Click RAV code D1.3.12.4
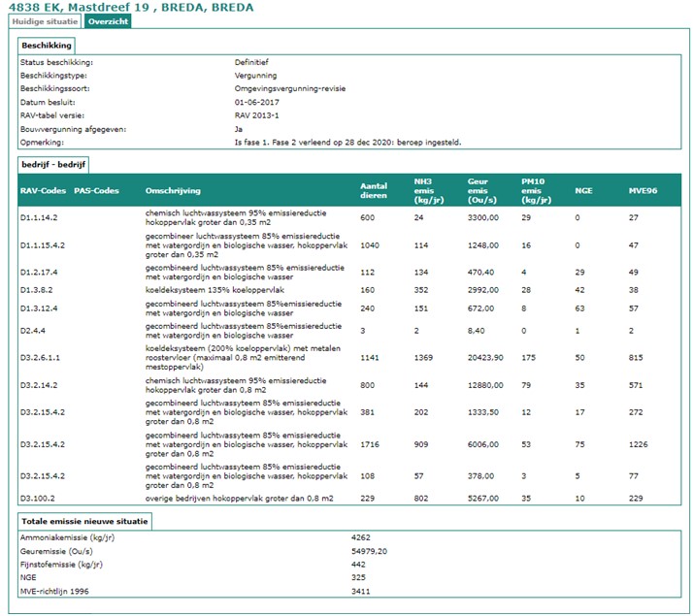The image size is (693, 616). click(x=39, y=308)
